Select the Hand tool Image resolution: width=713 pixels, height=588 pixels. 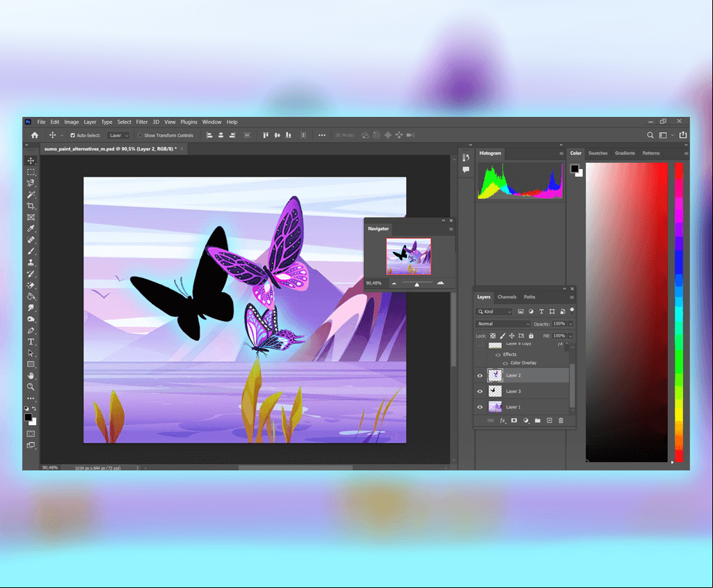[31, 376]
